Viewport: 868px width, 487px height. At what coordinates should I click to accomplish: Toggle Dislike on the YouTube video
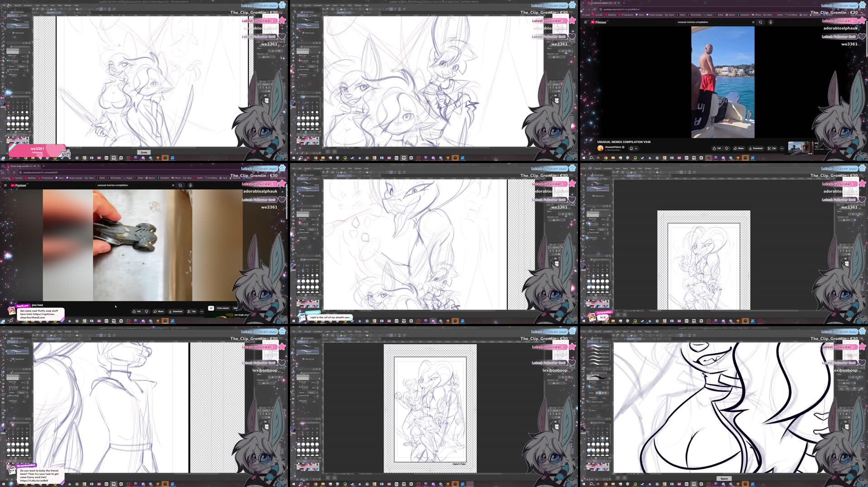(x=727, y=149)
